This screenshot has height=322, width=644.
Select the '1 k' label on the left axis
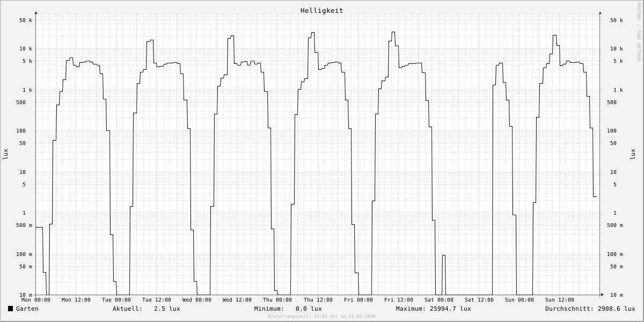pos(27,90)
